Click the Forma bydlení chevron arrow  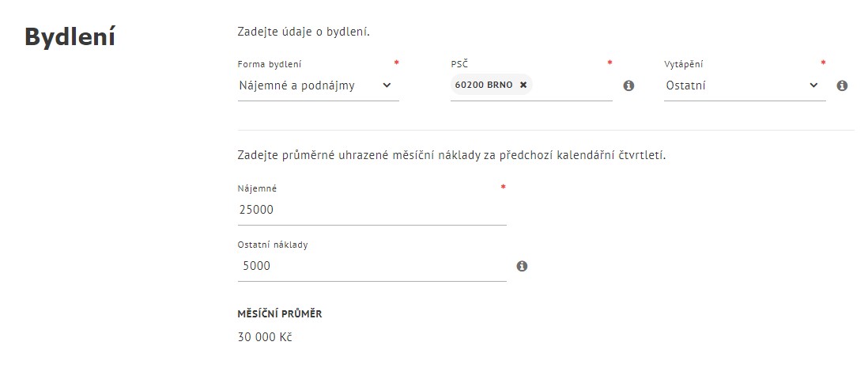tap(387, 85)
